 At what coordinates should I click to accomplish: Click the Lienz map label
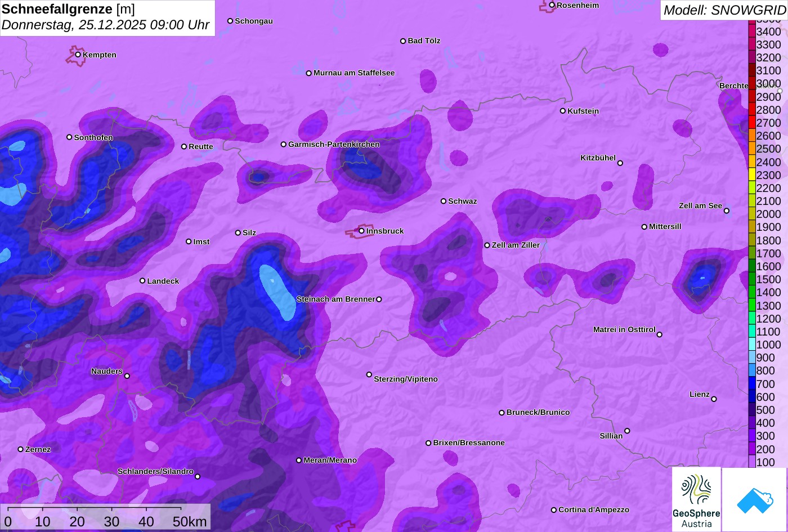click(x=700, y=394)
